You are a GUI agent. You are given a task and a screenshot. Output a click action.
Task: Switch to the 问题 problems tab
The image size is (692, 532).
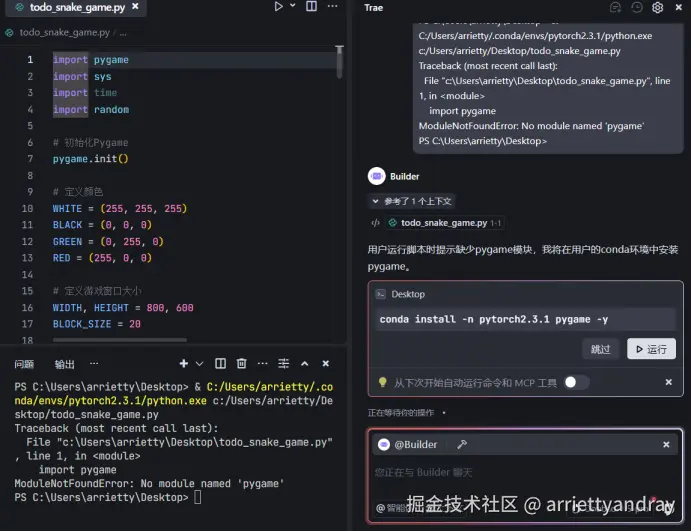tap(24, 364)
